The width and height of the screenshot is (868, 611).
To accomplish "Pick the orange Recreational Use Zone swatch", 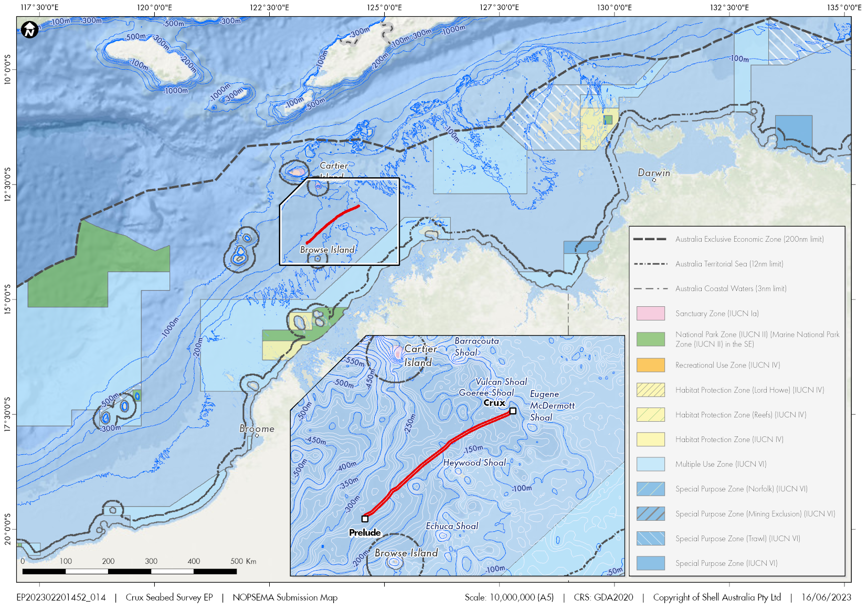I will point(650,365).
